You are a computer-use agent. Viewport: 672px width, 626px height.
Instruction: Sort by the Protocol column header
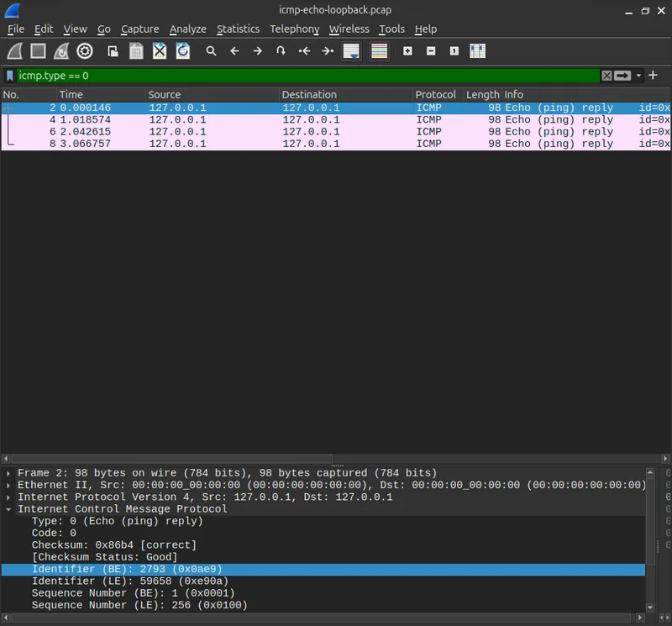point(438,95)
